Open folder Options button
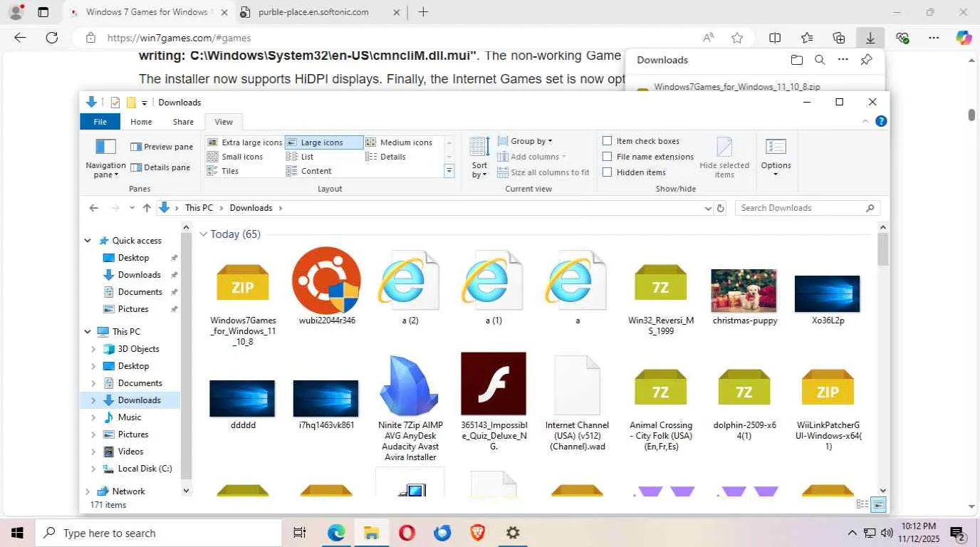Image resolution: width=980 pixels, height=547 pixels. [x=776, y=157]
